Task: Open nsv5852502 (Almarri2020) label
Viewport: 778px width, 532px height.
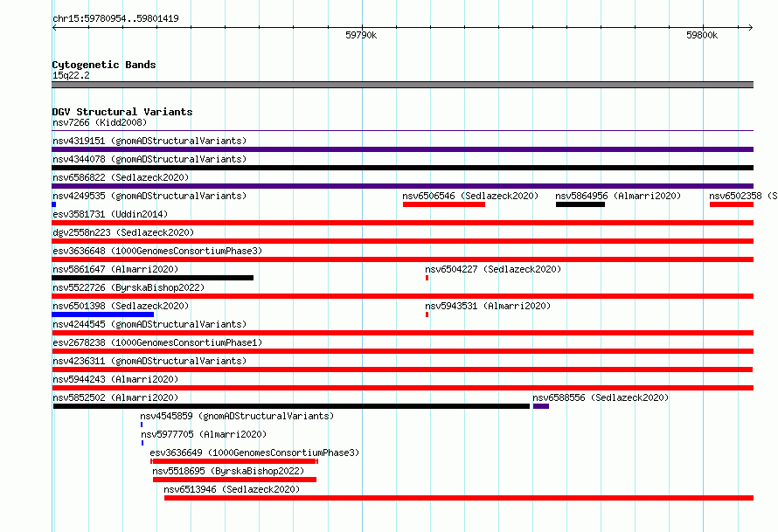Action: [115, 397]
